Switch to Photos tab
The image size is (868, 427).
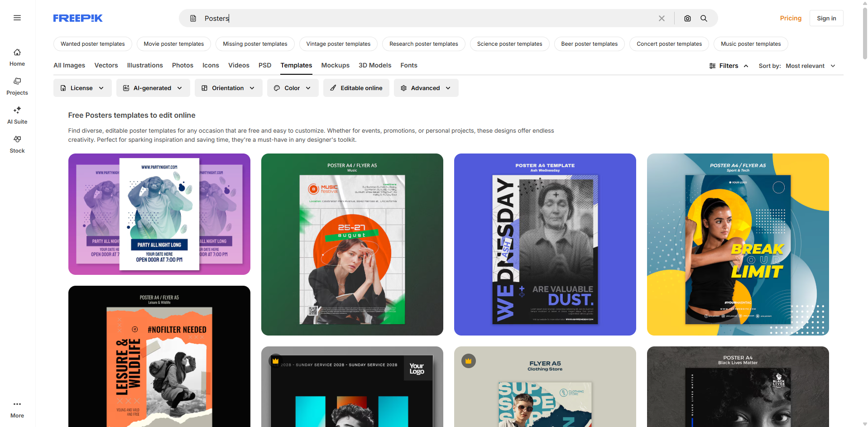point(182,65)
